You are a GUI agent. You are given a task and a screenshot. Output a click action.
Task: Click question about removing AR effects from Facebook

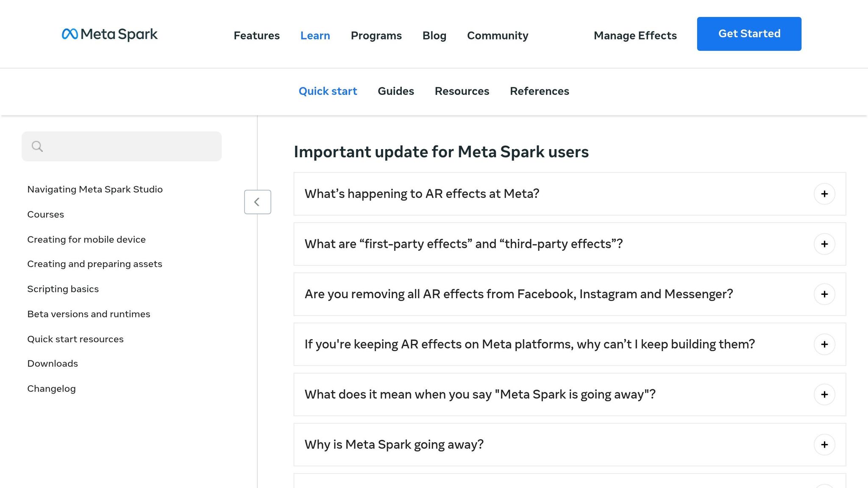click(519, 294)
